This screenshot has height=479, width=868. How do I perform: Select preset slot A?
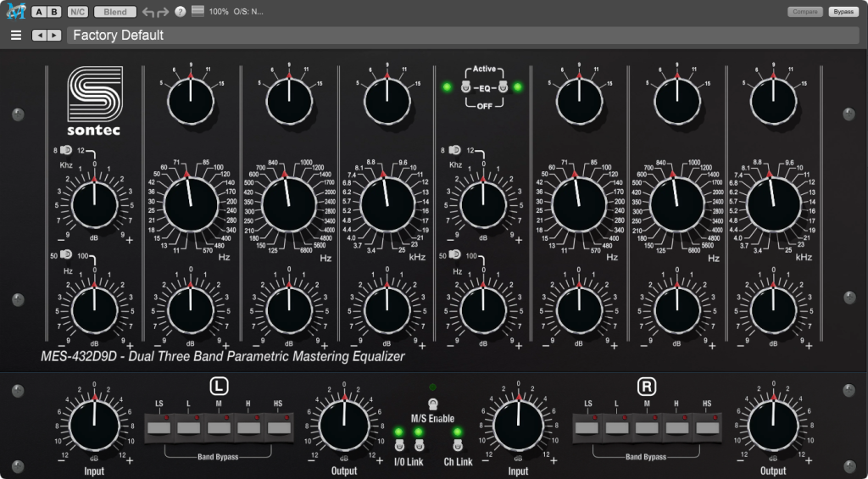pos(39,12)
